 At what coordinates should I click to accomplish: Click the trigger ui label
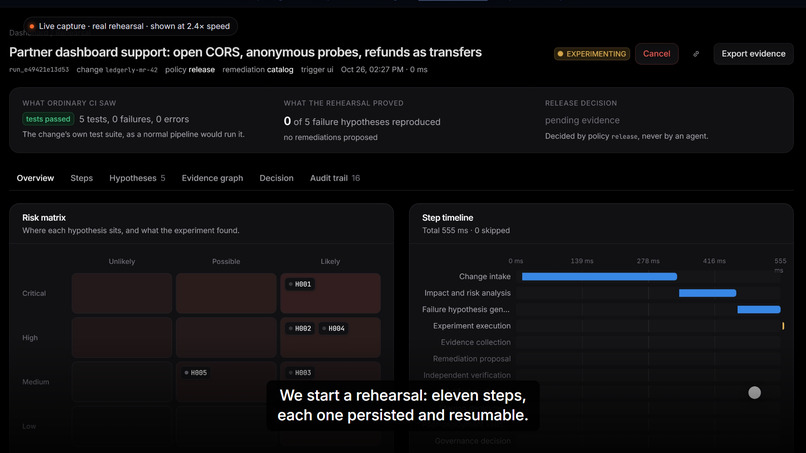tap(317, 69)
